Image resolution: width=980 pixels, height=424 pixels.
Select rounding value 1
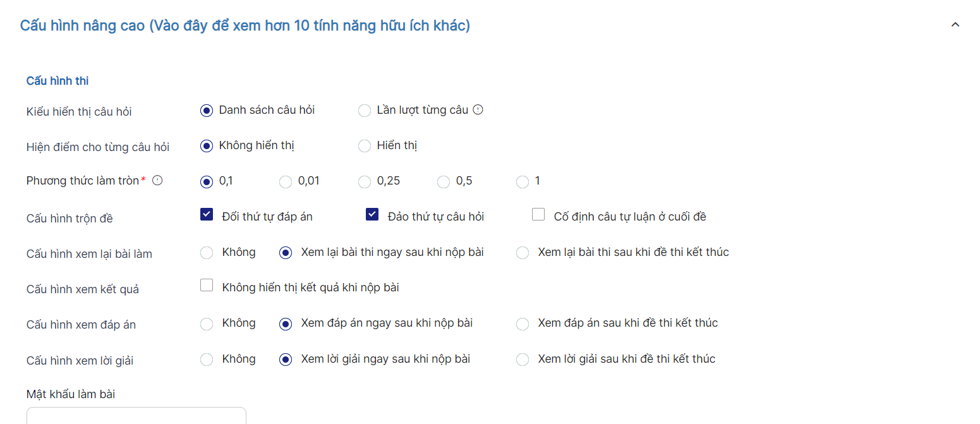523,182
